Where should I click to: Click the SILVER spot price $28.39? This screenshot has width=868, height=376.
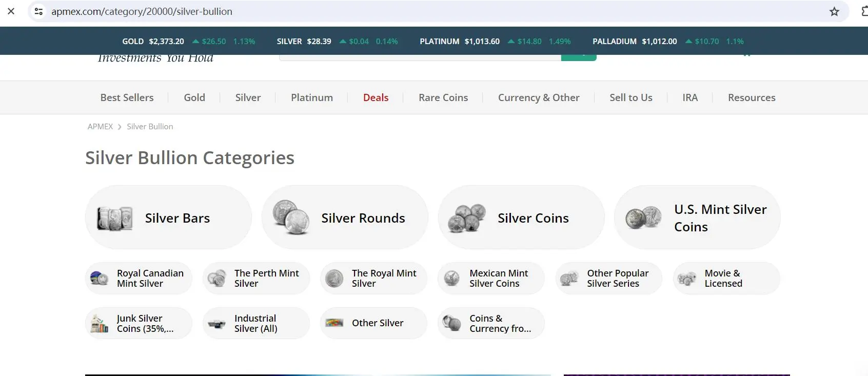pyautogui.click(x=319, y=42)
